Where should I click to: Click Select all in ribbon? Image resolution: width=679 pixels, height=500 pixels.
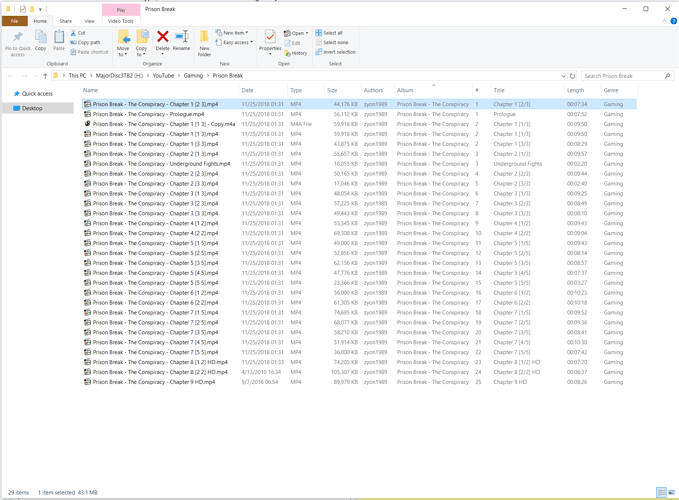(x=329, y=33)
